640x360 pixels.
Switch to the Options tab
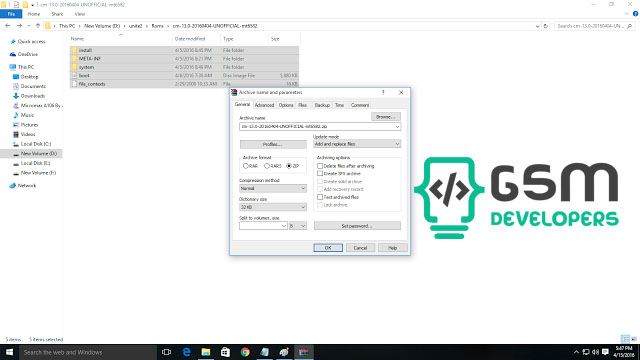tap(286, 105)
